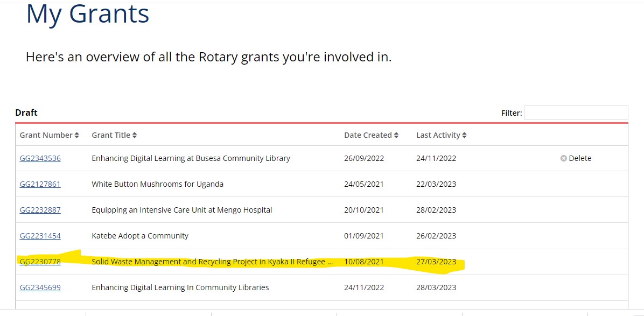The height and width of the screenshot is (316, 644).
Task: Open highlighted grant GG2230778 link
Action: tap(40, 262)
